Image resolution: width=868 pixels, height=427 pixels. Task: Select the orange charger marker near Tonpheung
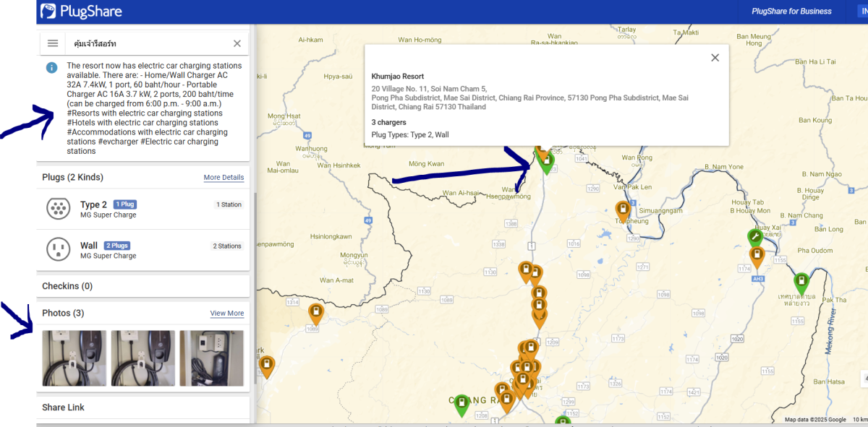point(623,211)
